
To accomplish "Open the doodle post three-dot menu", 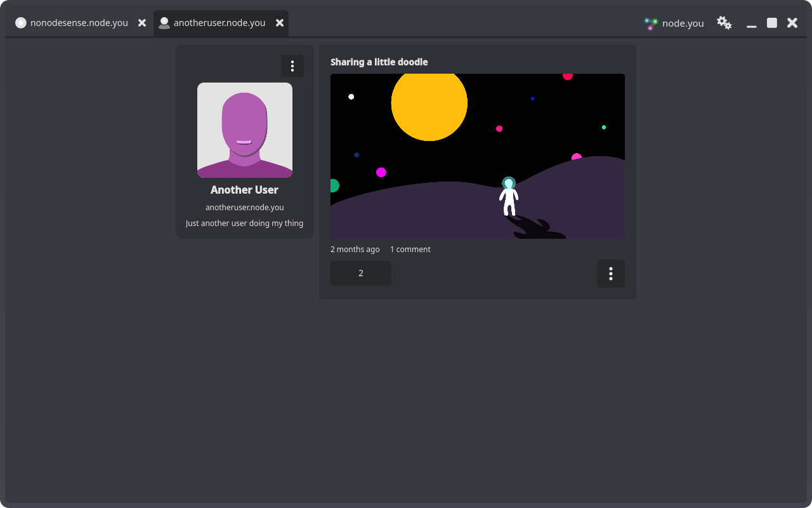I will point(611,274).
